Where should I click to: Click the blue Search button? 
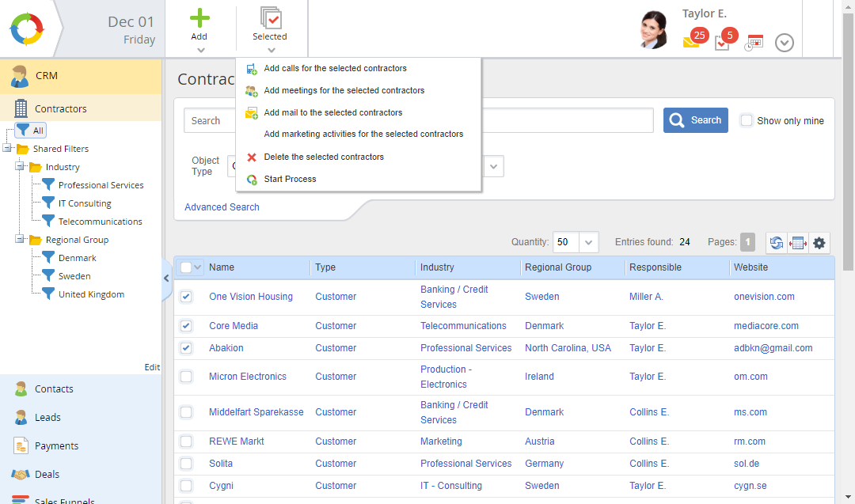pyautogui.click(x=695, y=120)
